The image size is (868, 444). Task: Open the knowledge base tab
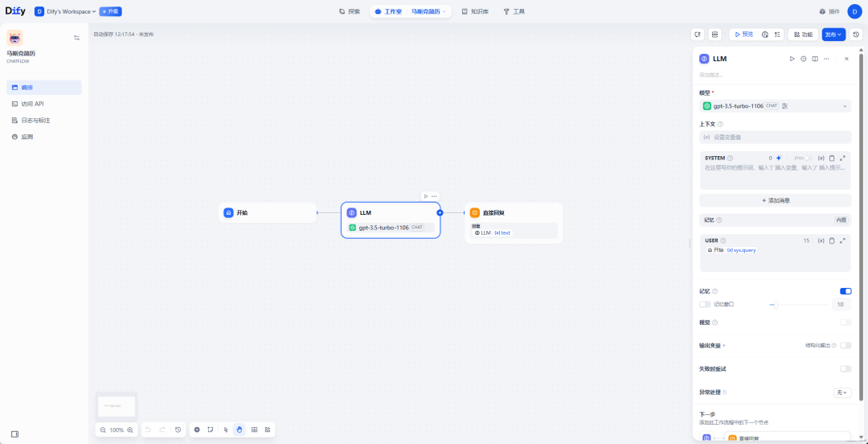475,12
